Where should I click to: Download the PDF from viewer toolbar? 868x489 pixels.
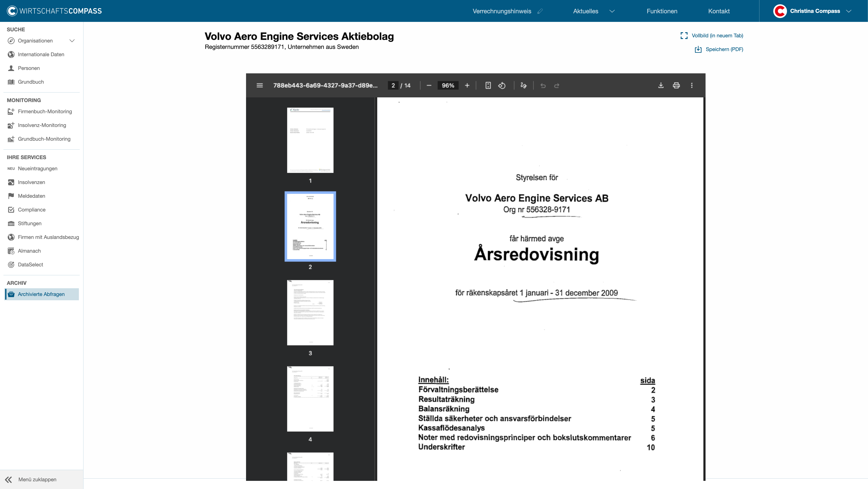click(661, 85)
